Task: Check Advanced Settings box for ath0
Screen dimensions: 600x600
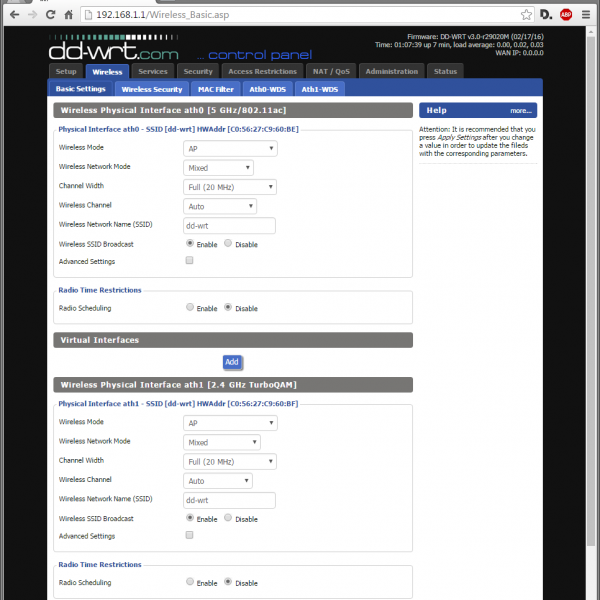Action: pyautogui.click(x=190, y=261)
